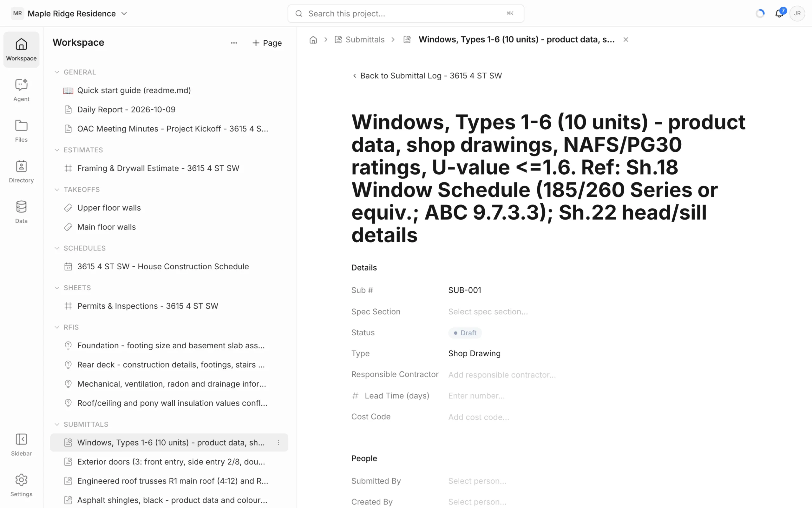Open the Data icon in left rail
Screen dimensions: 812x508
click(x=21, y=212)
